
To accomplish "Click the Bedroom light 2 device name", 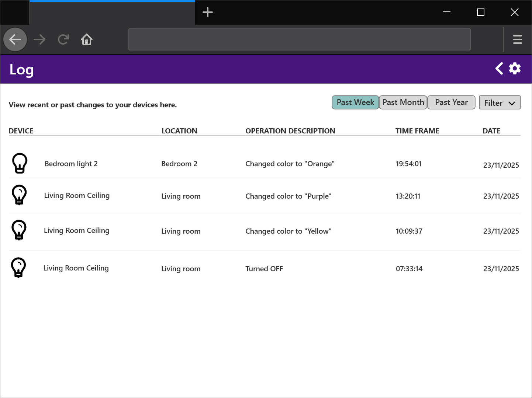I will (x=71, y=164).
